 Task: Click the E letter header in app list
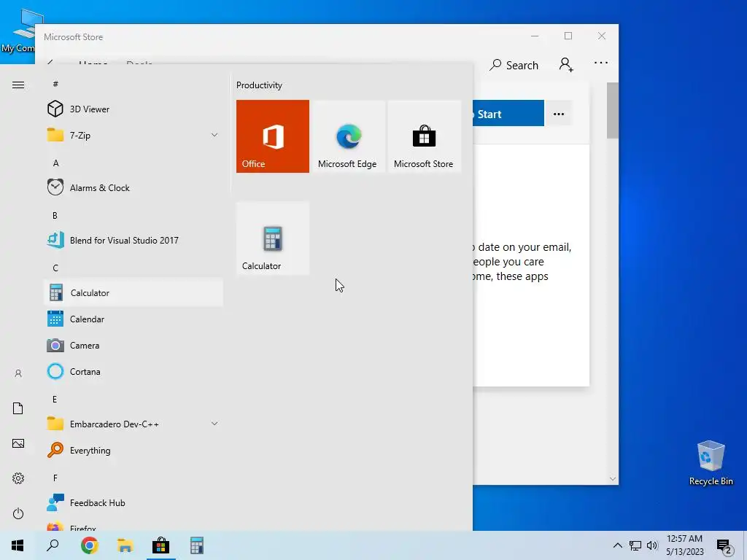coord(55,399)
